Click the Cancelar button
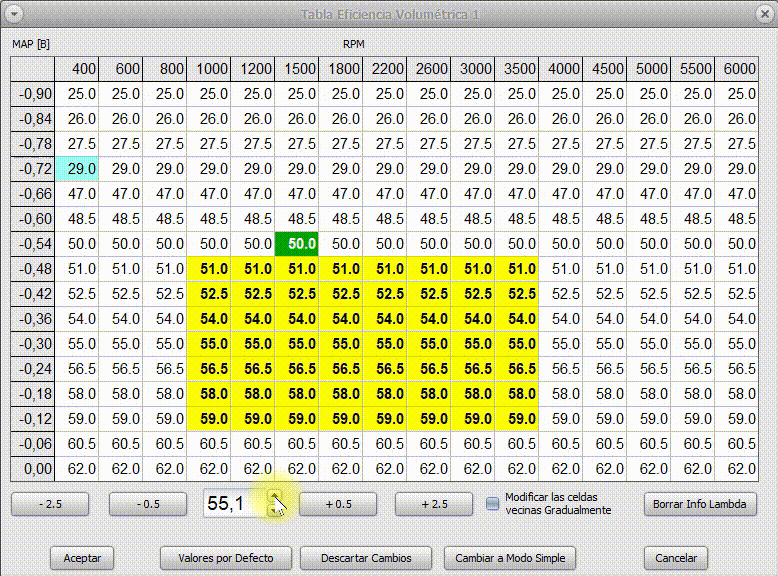This screenshot has height=576, width=778. [676, 558]
